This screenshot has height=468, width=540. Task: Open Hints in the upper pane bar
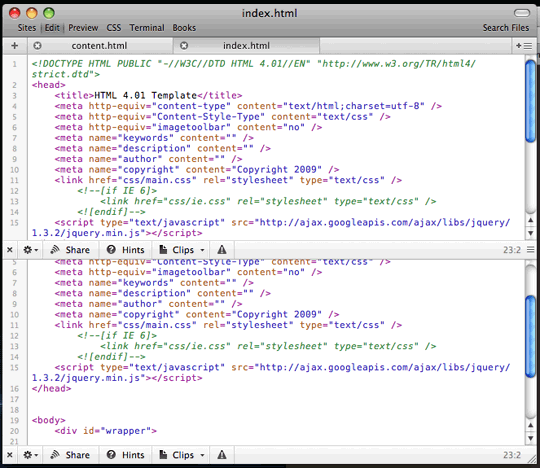[x=125, y=250]
